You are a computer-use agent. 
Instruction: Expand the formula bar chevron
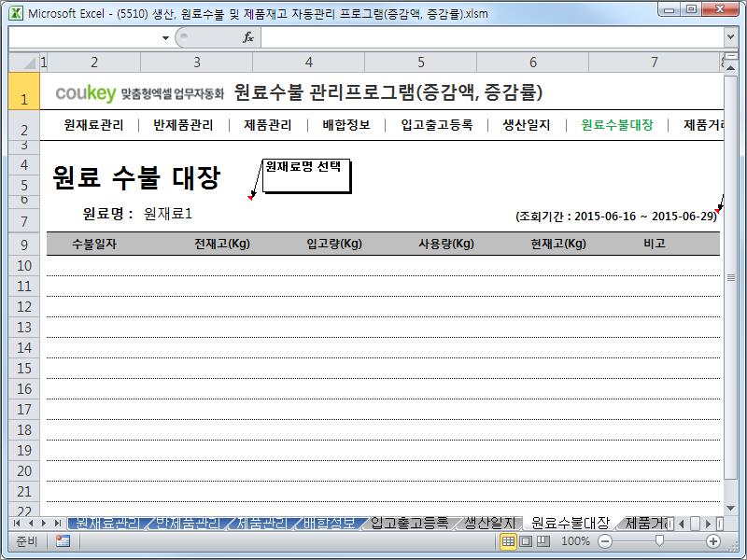pos(730,36)
